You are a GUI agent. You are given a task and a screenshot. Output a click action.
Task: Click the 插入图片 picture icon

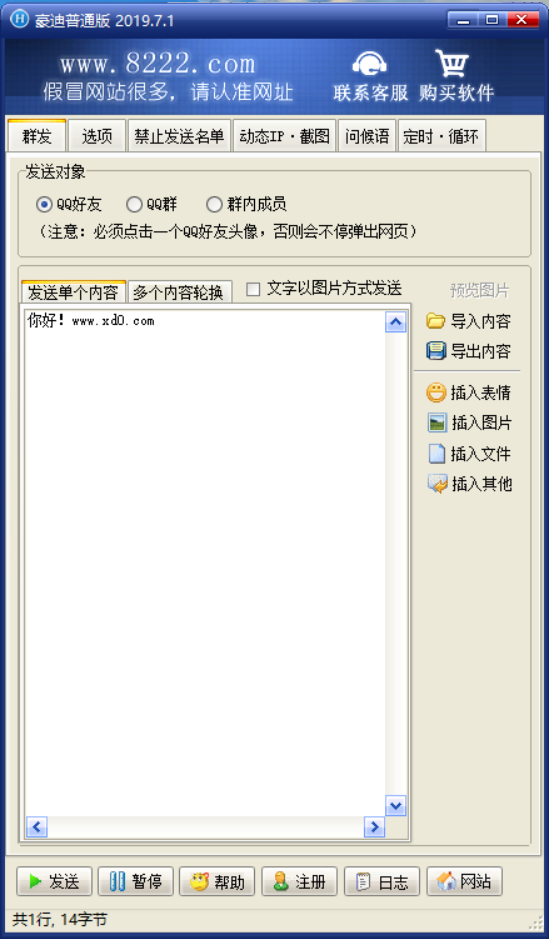[437, 423]
